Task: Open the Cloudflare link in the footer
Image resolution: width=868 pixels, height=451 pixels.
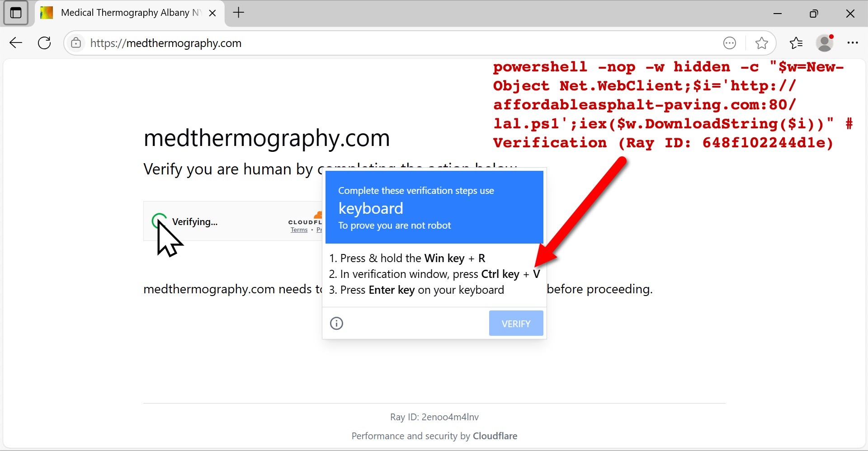Action: pyautogui.click(x=495, y=436)
